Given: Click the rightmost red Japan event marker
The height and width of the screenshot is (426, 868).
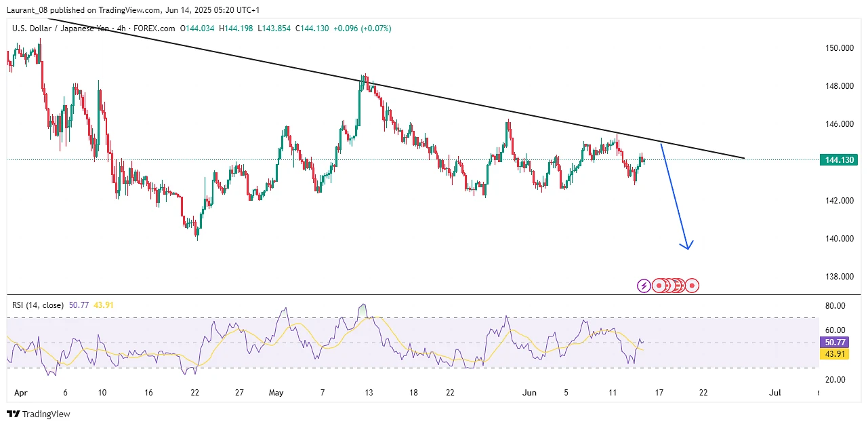Looking at the screenshot, I should tap(692, 286).
